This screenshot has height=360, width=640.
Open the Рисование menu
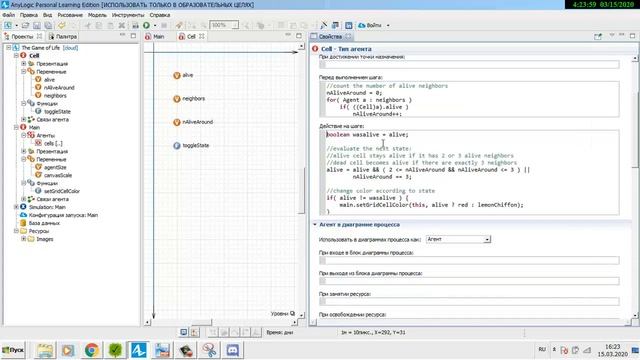pos(70,15)
